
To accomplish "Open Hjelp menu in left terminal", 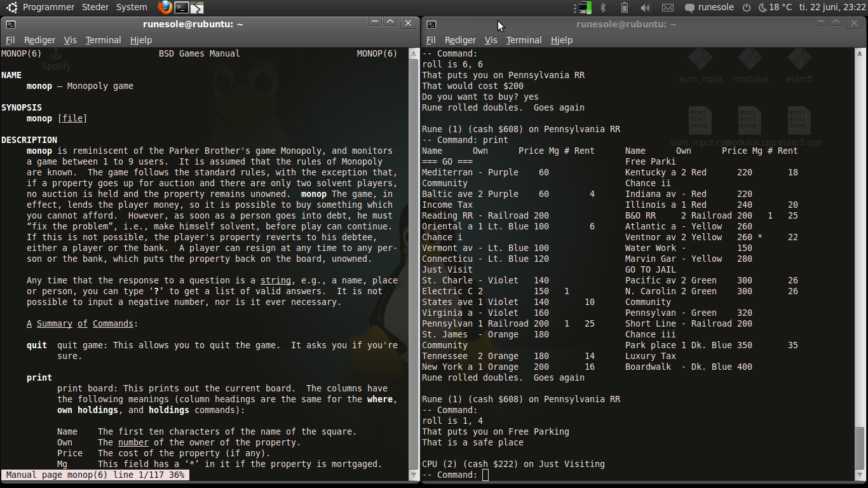I will point(141,40).
